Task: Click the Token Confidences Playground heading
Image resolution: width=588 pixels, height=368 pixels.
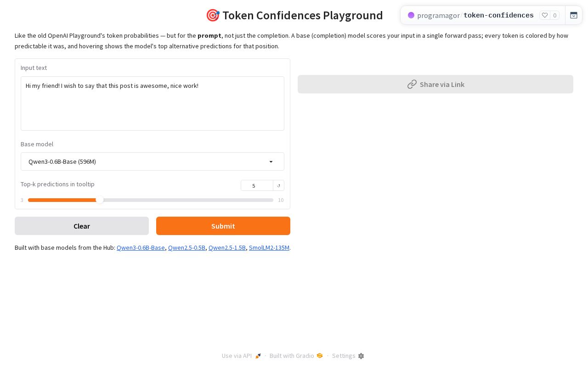Action: 294,15
